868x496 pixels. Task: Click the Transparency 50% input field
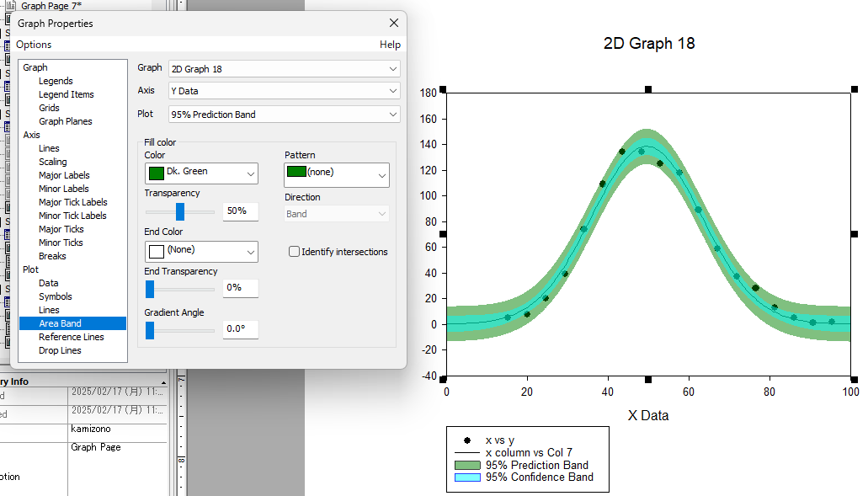(240, 211)
